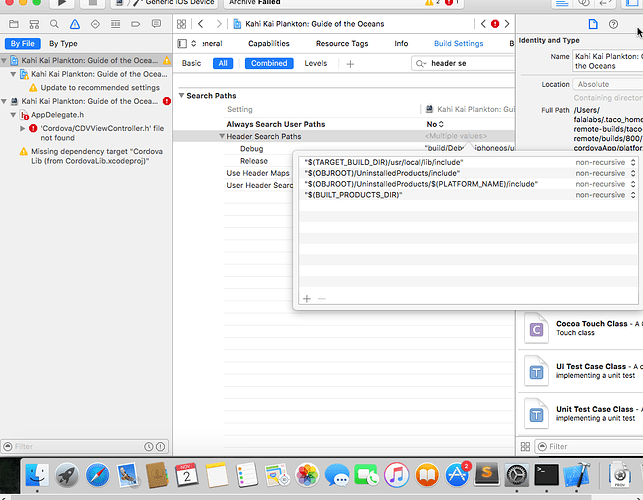Show the Quick Help inspector icon
The height and width of the screenshot is (500, 643).
click(613, 24)
